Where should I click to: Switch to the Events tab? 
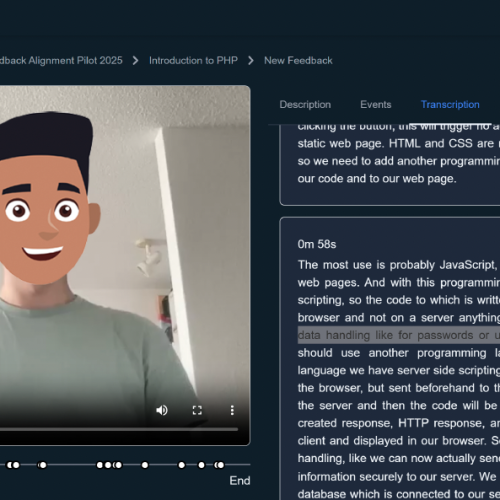[x=376, y=105]
